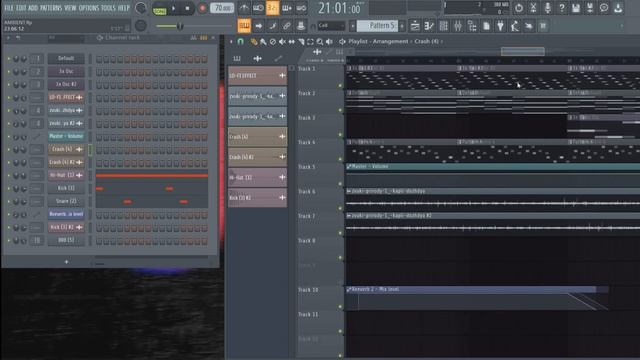Open help with the question mark icon
The width and height of the screenshot is (640, 360).
(x=562, y=8)
